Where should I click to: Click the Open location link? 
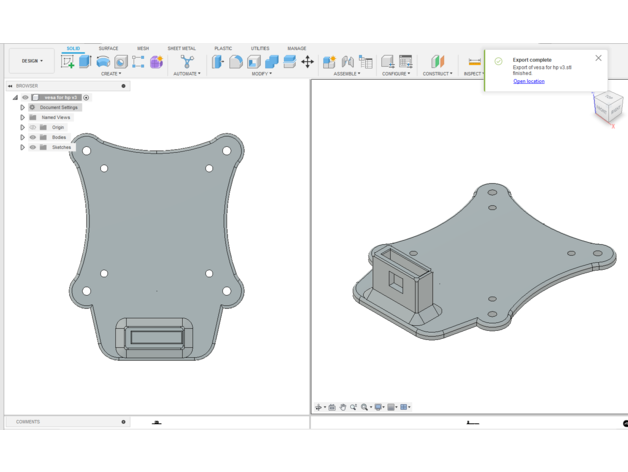click(x=529, y=81)
